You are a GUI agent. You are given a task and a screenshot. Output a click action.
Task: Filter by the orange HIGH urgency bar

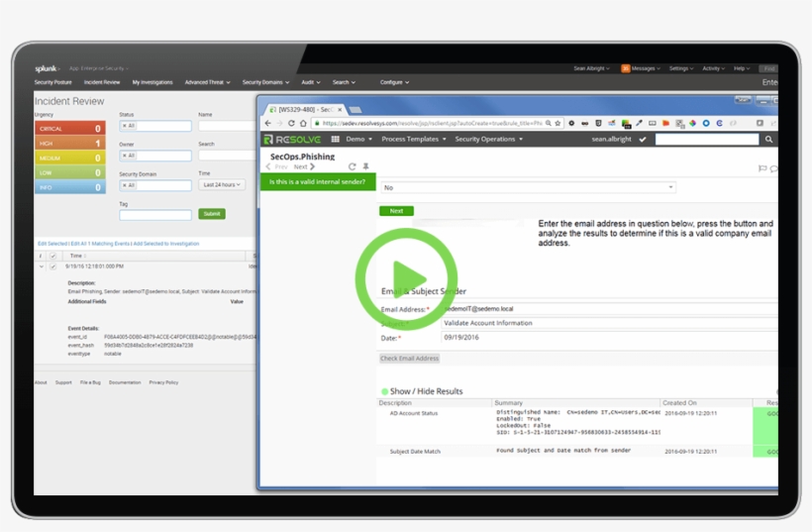tap(70, 143)
